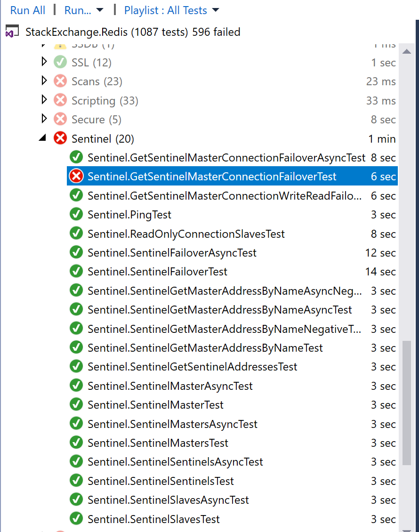Click the 14 sec duration value
Viewport: 419px width, 532px height.
coord(380,272)
